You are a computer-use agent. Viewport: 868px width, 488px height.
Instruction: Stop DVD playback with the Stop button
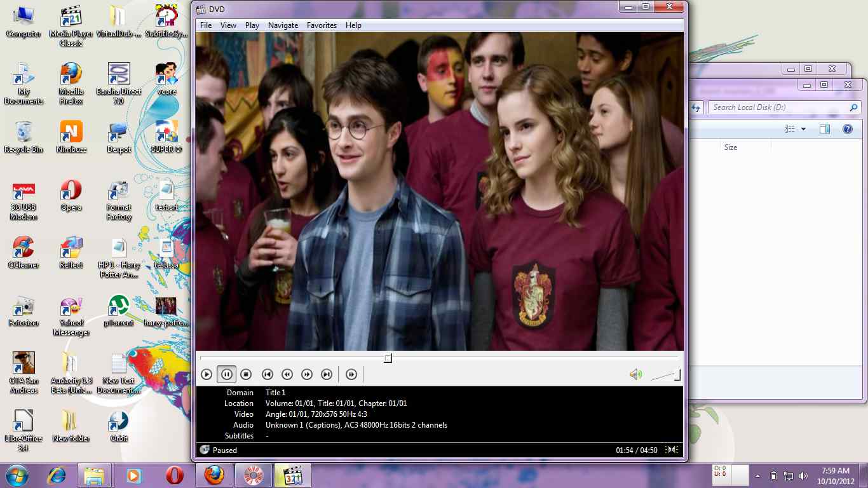pos(247,375)
